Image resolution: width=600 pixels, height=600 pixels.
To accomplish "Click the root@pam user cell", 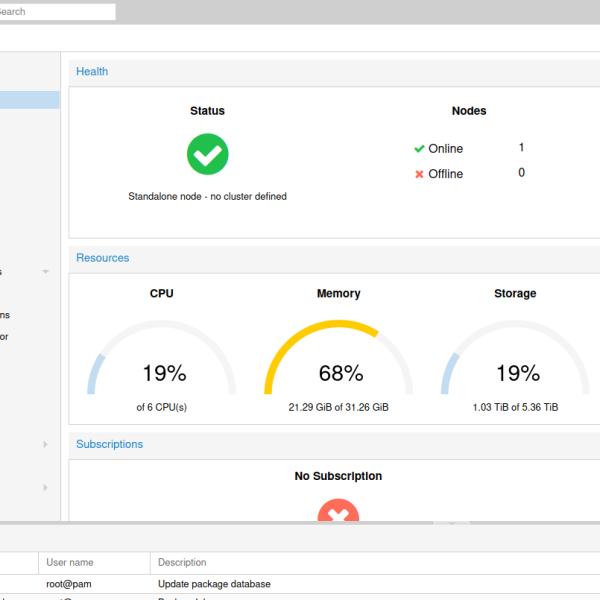I will tap(70, 584).
